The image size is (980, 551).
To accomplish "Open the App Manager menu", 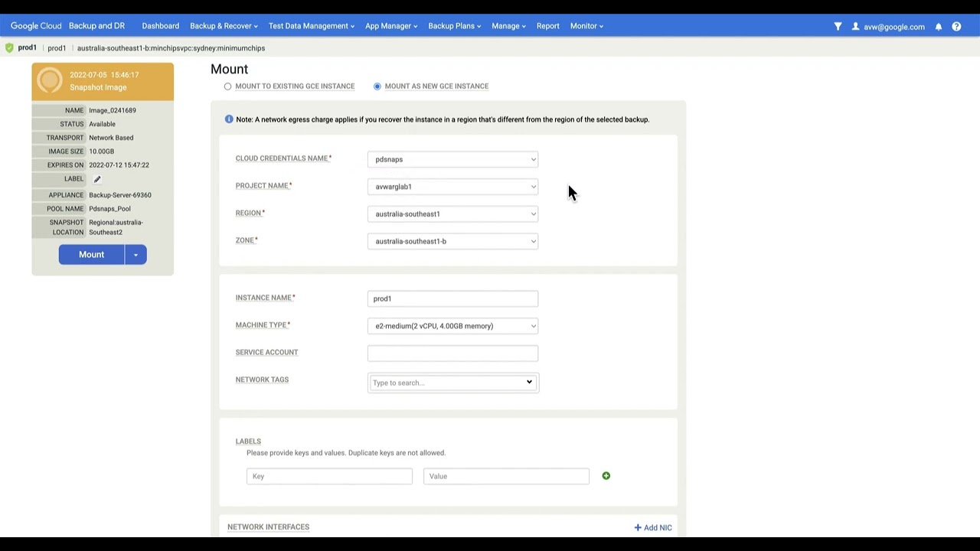I will point(391,26).
